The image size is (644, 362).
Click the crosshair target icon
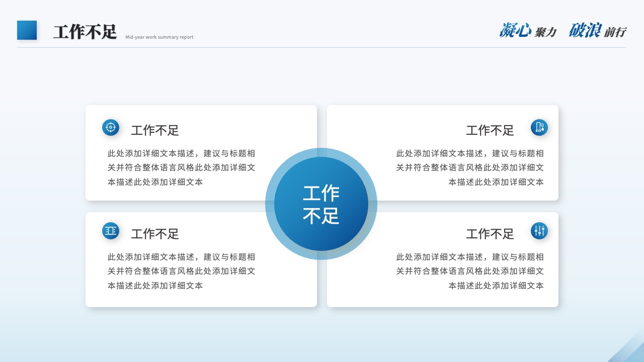pyautogui.click(x=111, y=128)
